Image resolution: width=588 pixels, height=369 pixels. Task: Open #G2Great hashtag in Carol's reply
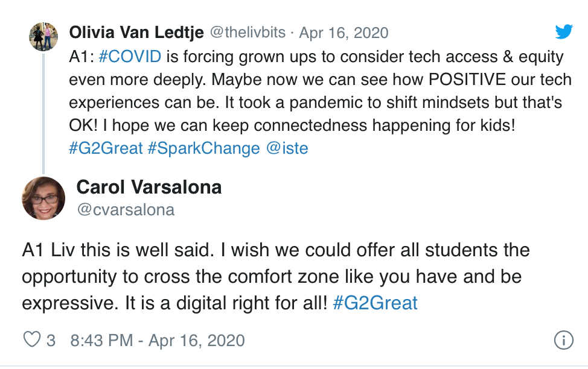click(375, 302)
